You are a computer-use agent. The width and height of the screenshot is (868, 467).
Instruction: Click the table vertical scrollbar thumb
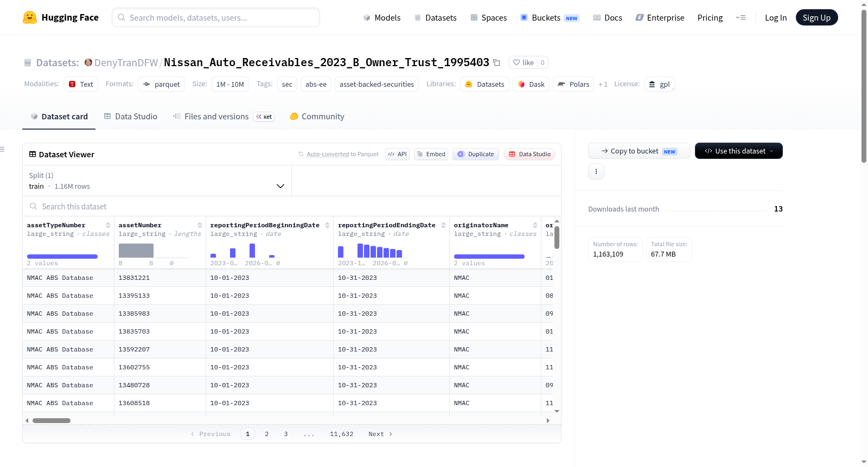(x=557, y=238)
